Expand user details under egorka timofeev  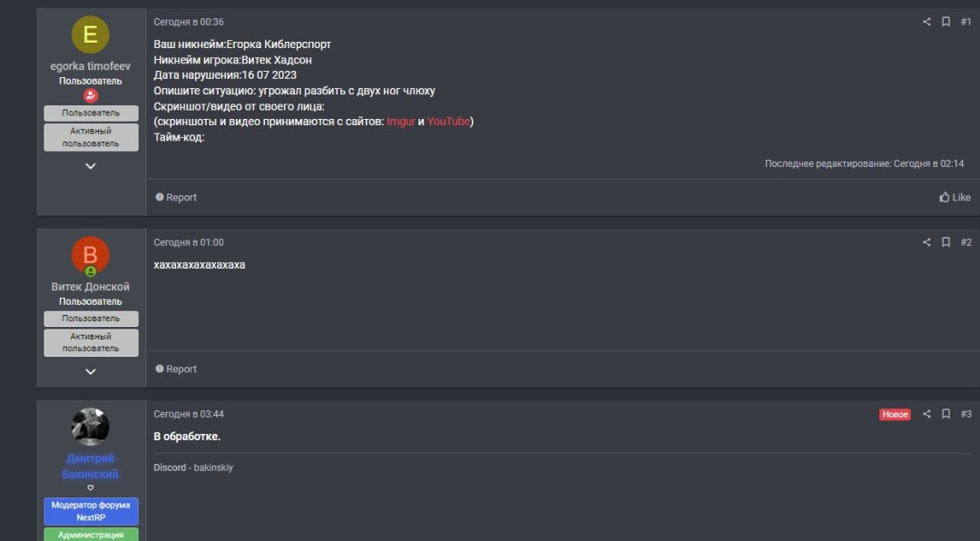coord(91,166)
